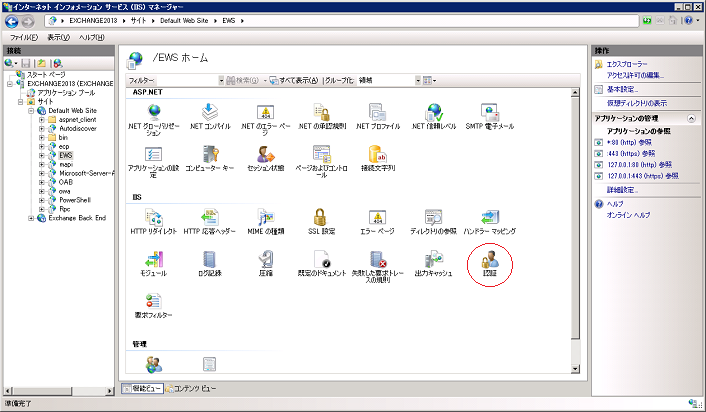Switch to 機能ビュー tab
Screen dimensions: 706x412
(x=142, y=388)
